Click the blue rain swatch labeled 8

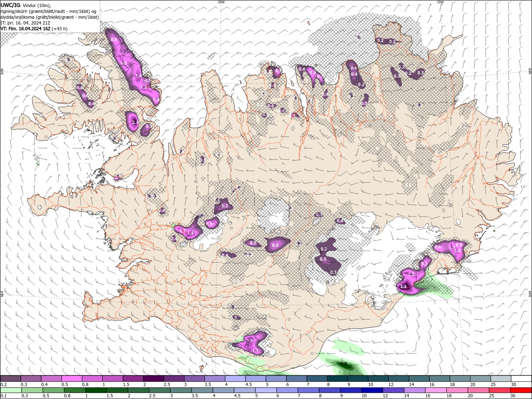[x=330, y=390]
